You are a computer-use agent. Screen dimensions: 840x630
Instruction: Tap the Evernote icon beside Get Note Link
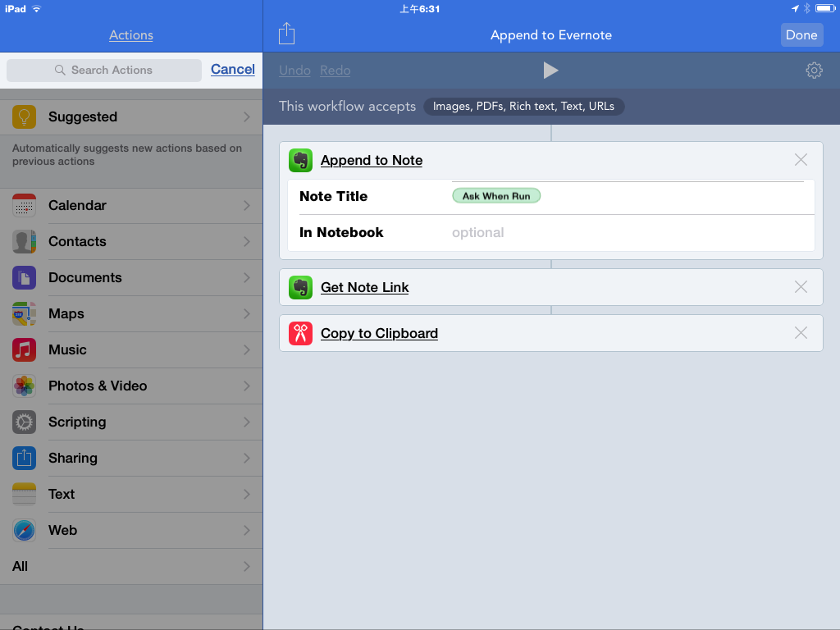point(300,288)
